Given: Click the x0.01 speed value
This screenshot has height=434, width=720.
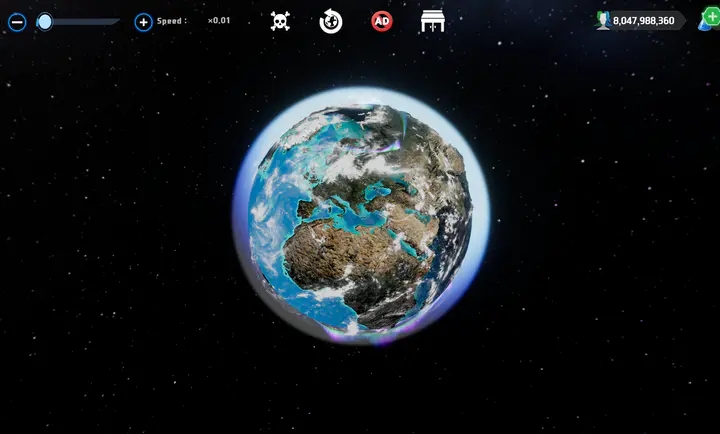Looking at the screenshot, I should tap(218, 20).
